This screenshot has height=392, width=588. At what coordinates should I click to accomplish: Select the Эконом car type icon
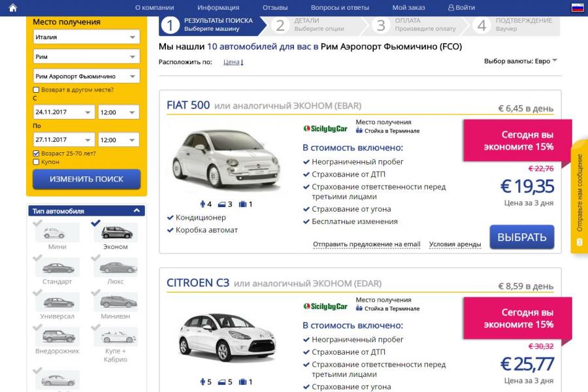(x=116, y=233)
